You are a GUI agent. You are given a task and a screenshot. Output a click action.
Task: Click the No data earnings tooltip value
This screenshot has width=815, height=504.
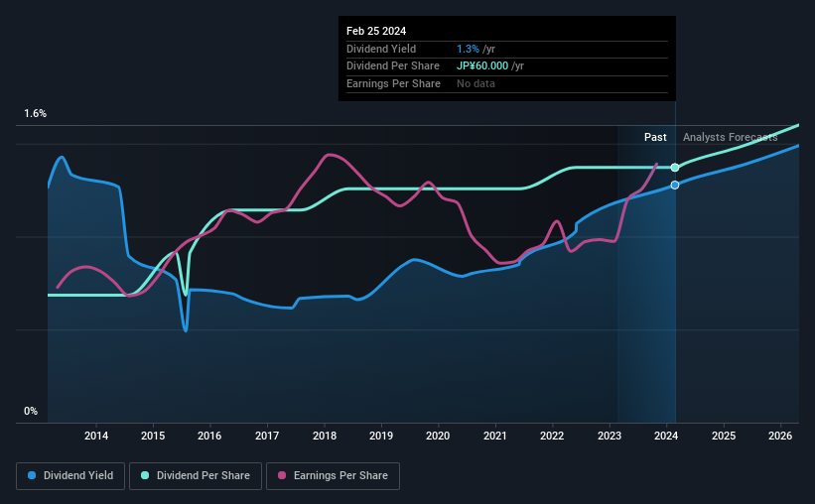tap(475, 83)
